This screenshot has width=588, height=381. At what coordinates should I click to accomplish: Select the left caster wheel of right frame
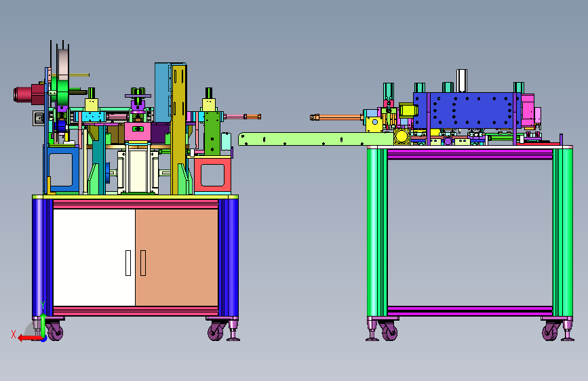389,332
